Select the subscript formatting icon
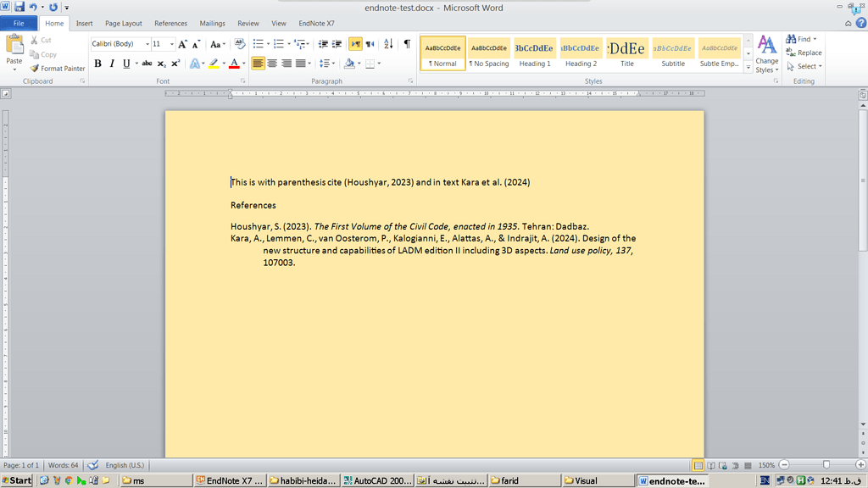The image size is (868, 488). (160, 64)
